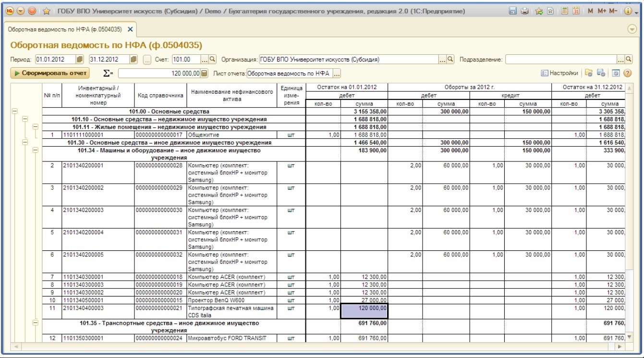
Task: Save settings via floppy with gear icon
Action: 600,74
